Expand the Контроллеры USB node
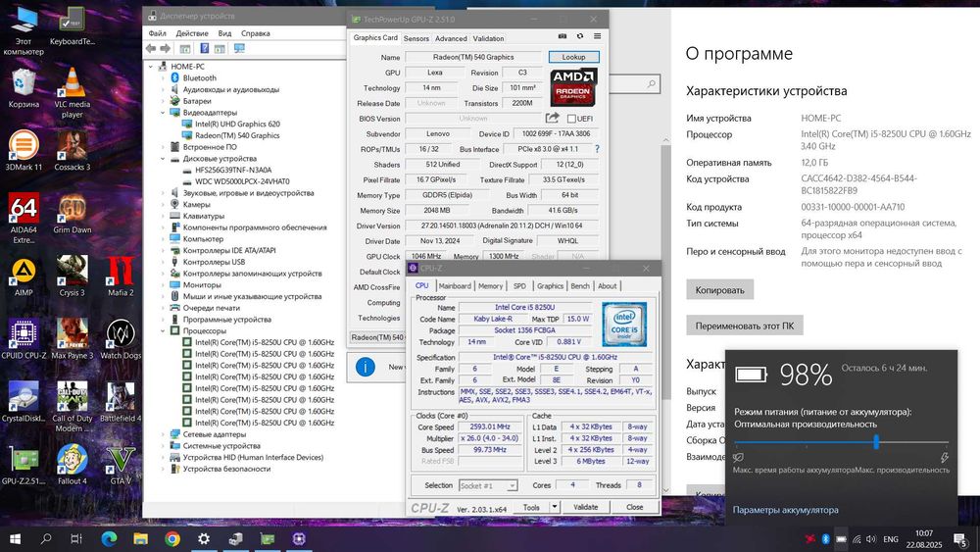The height and width of the screenshot is (552, 980). 163,262
